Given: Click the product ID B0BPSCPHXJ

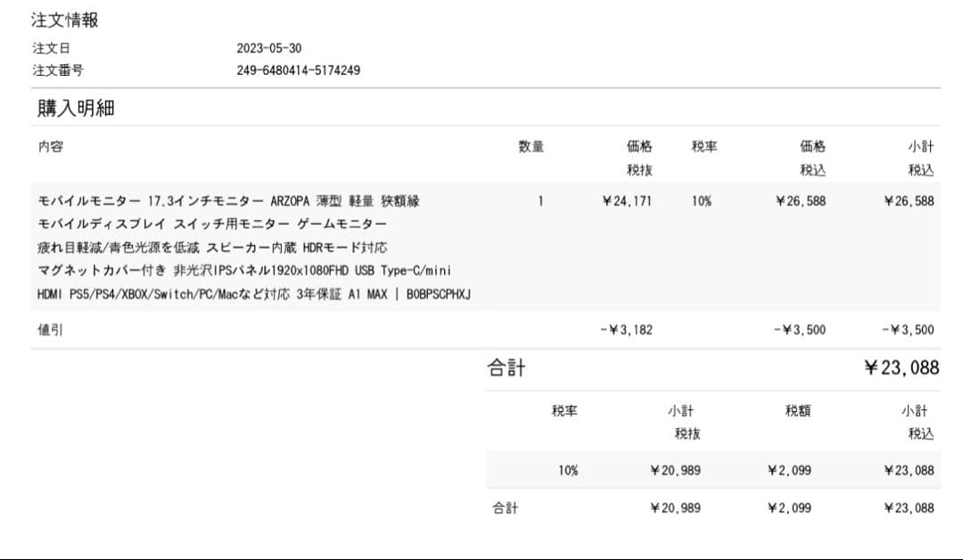Looking at the screenshot, I should click(438, 294).
